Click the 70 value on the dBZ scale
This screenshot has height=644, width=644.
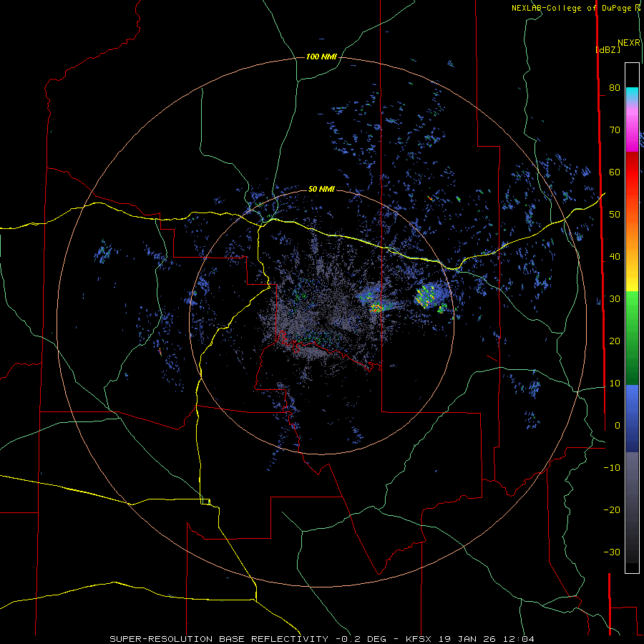coord(615,130)
